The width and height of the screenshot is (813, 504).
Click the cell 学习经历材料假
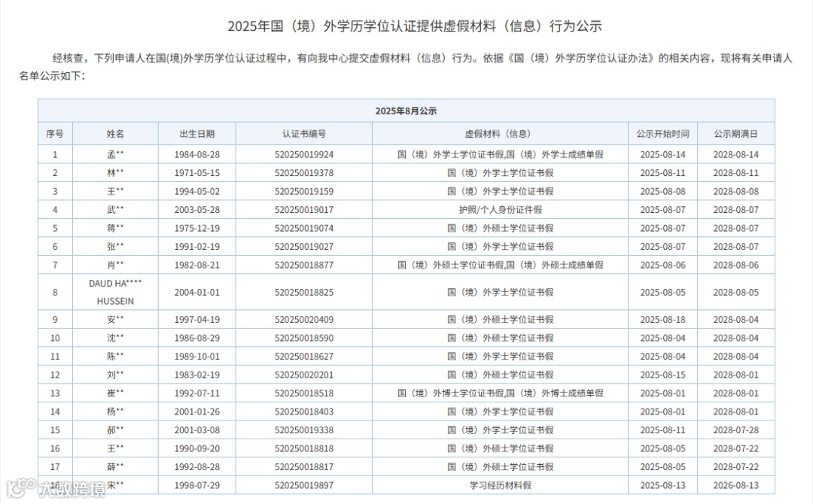tap(500, 485)
